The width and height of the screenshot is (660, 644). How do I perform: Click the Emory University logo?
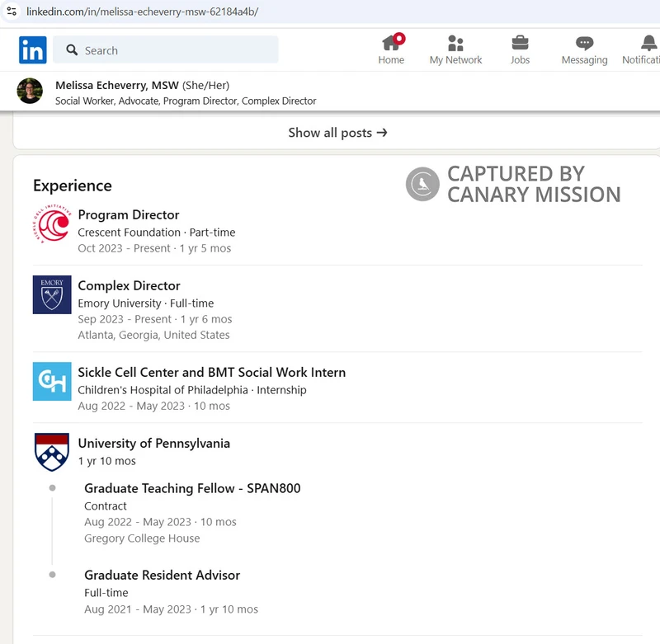tap(52, 294)
